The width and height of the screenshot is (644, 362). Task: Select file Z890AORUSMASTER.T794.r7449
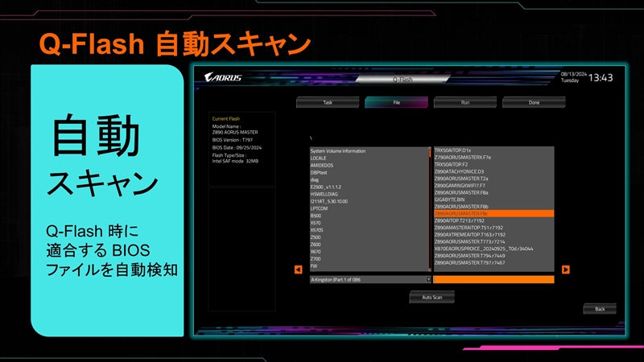click(470, 256)
